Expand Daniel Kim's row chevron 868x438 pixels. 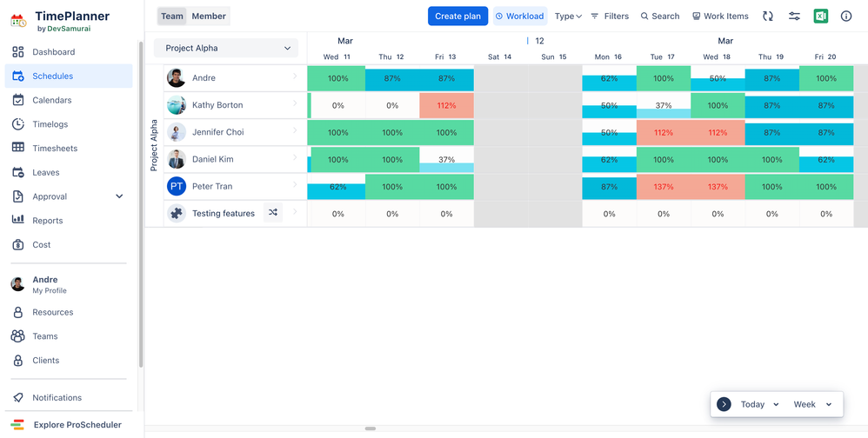coord(295,157)
